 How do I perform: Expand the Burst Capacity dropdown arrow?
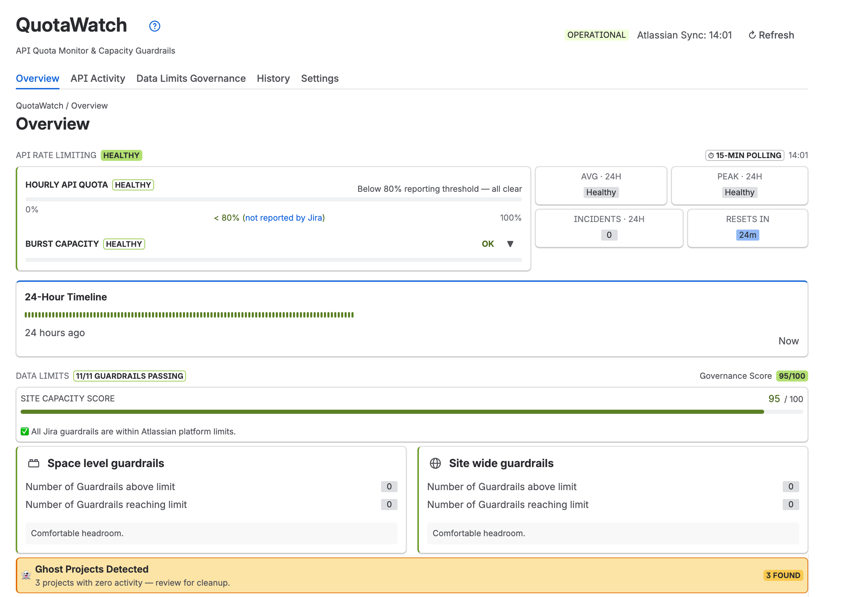pos(510,244)
